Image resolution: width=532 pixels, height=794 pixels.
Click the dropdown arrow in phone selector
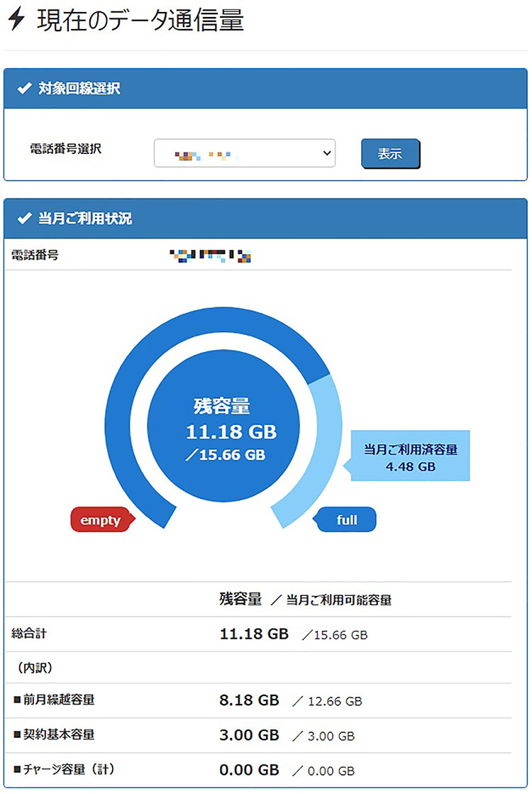[x=326, y=153]
